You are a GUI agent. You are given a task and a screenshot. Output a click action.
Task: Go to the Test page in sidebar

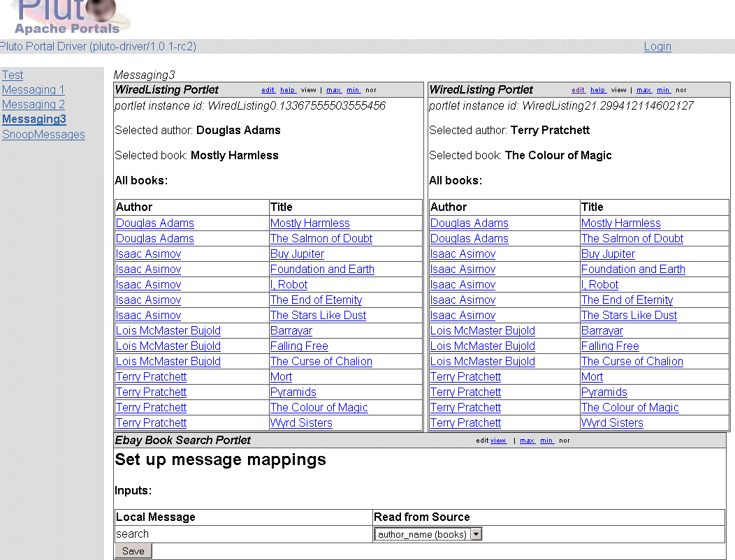point(13,75)
